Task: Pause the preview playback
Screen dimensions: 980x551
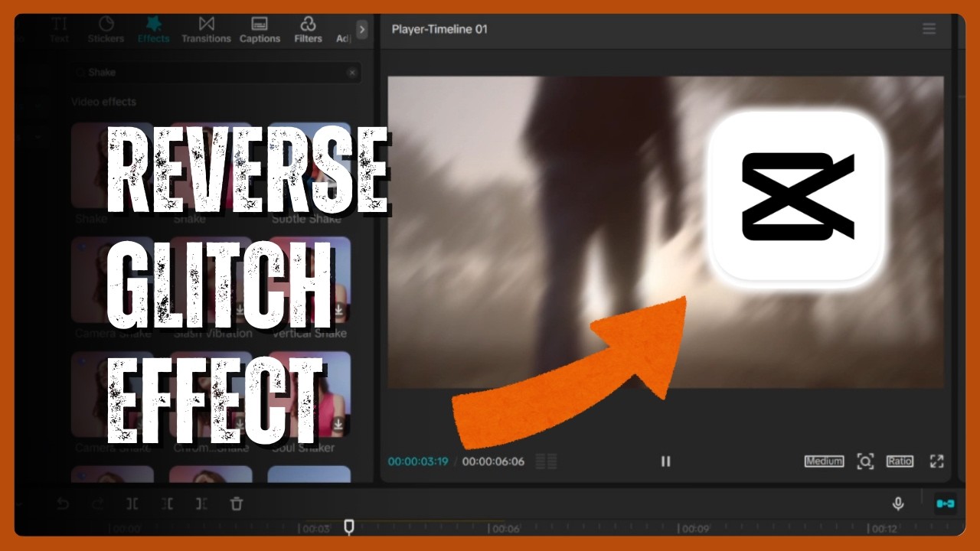Action: point(665,461)
